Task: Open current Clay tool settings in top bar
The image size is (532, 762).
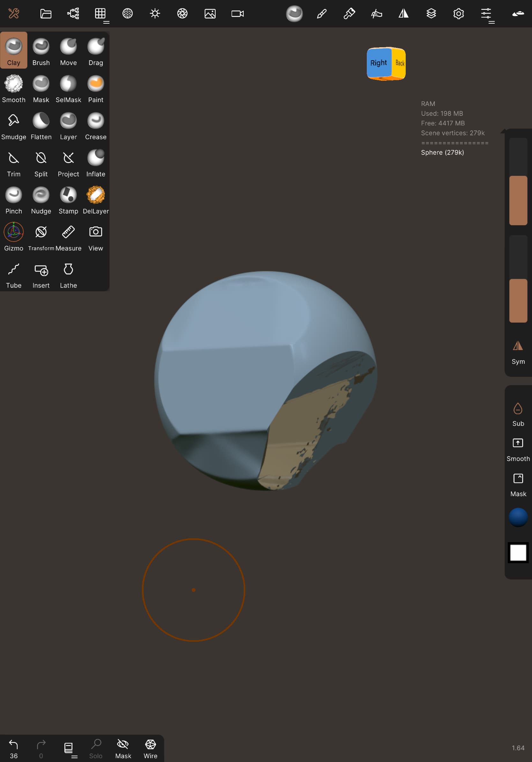Action: coord(294,14)
